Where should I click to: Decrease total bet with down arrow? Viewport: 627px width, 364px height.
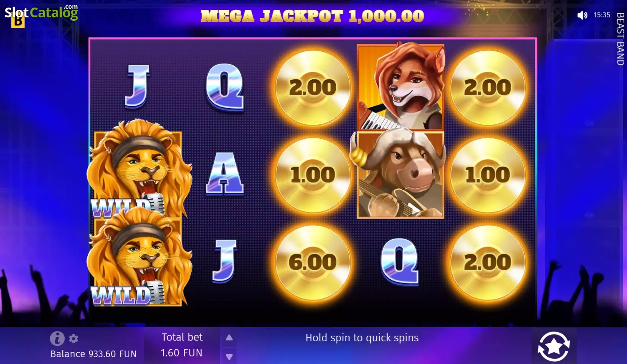[229, 356]
